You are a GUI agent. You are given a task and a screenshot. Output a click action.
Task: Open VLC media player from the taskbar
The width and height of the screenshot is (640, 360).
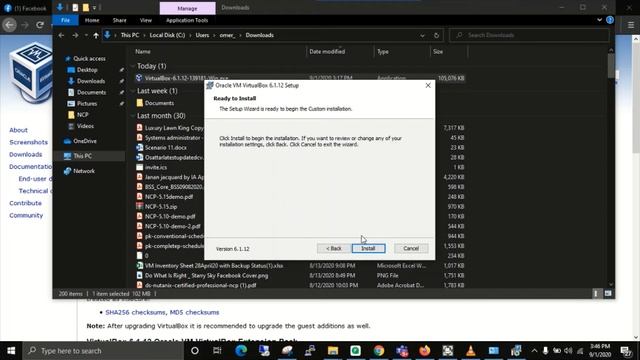471,351
